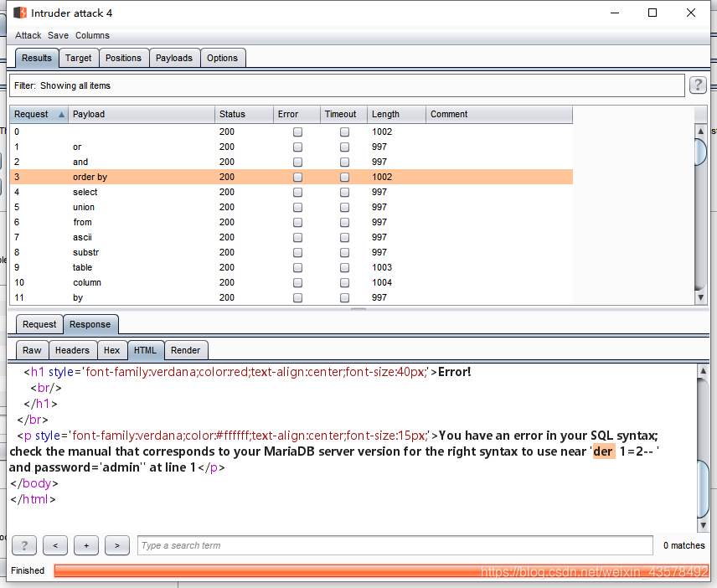
Task: Click the results table scrollbar thumb
Action: tap(700, 152)
